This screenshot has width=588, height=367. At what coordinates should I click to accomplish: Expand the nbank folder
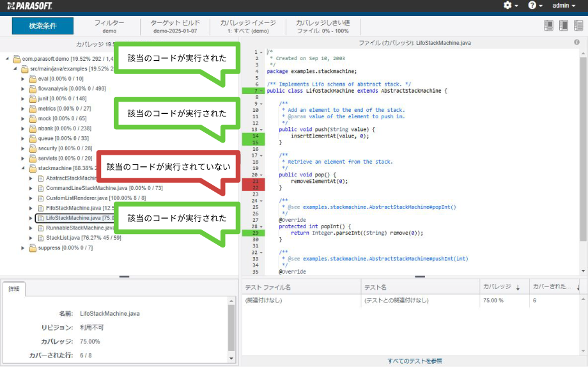(x=23, y=129)
